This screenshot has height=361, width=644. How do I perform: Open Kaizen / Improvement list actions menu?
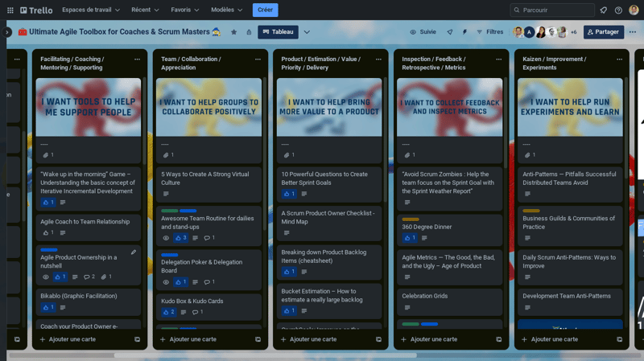(619, 59)
